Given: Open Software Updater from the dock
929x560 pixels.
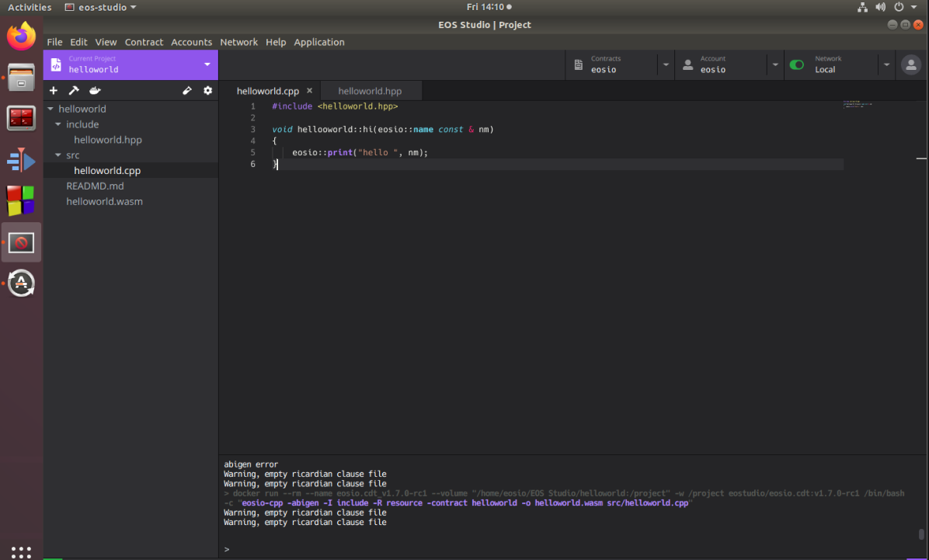Looking at the screenshot, I should [x=21, y=283].
